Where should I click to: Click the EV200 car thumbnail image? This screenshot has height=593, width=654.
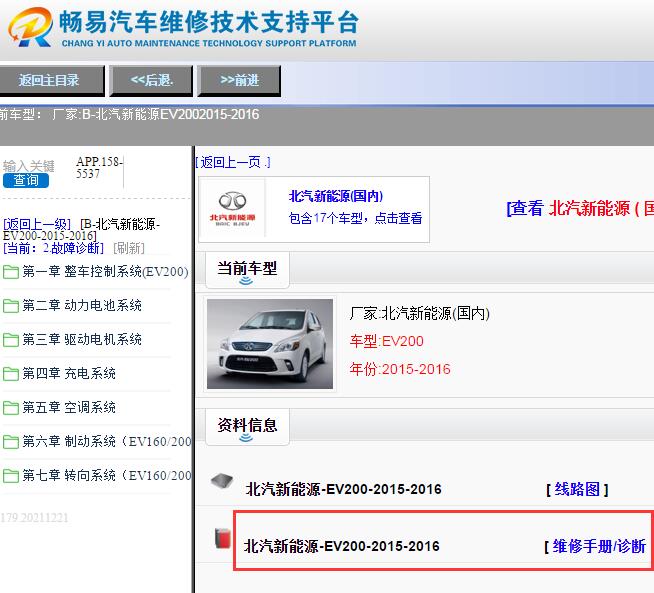coord(270,344)
